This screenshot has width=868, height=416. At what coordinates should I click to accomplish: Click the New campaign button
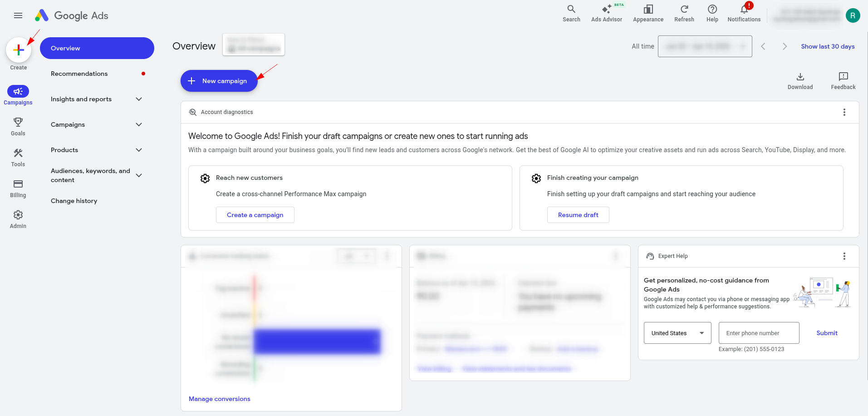pyautogui.click(x=219, y=81)
